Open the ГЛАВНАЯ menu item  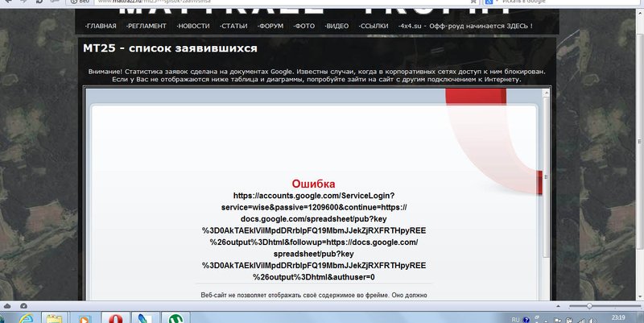point(101,26)
